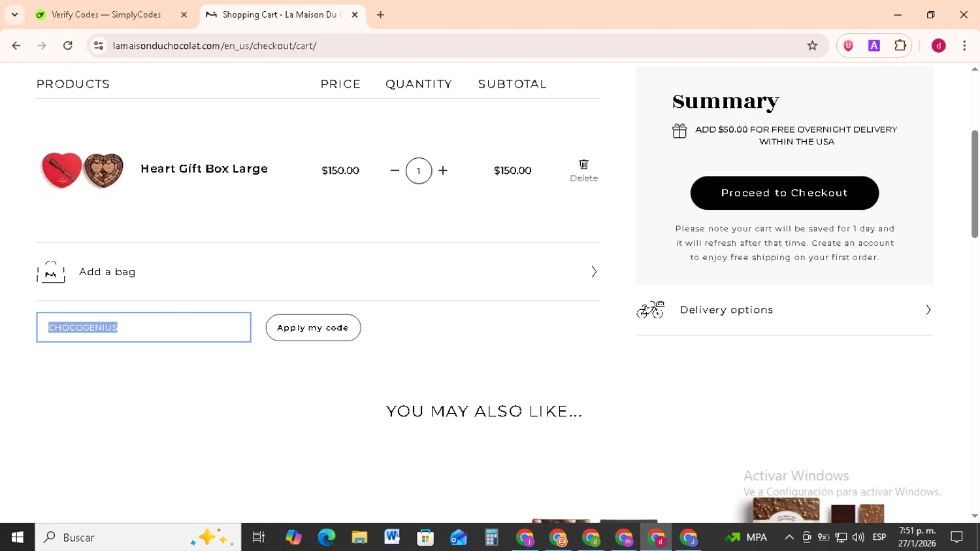Screen dimensions: 980x551
Task: Click the scrollbar down arrow
Action: [975, 516]
